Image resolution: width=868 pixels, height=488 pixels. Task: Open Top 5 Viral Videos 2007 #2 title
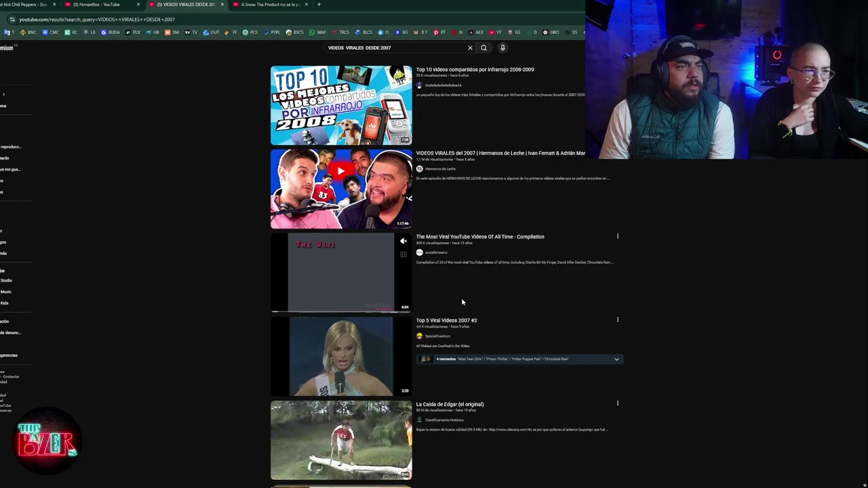pos(446,320)
